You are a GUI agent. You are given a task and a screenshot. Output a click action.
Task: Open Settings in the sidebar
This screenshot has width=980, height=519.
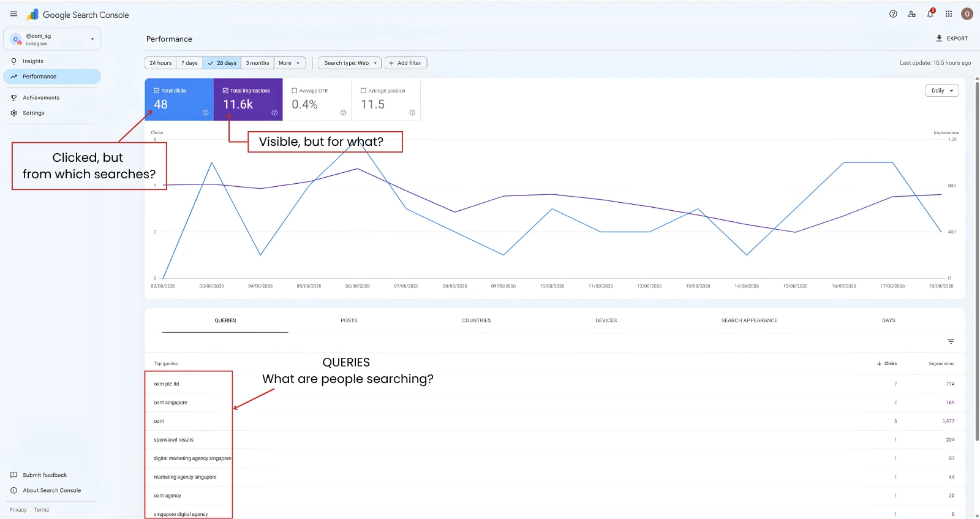(52, 113)
